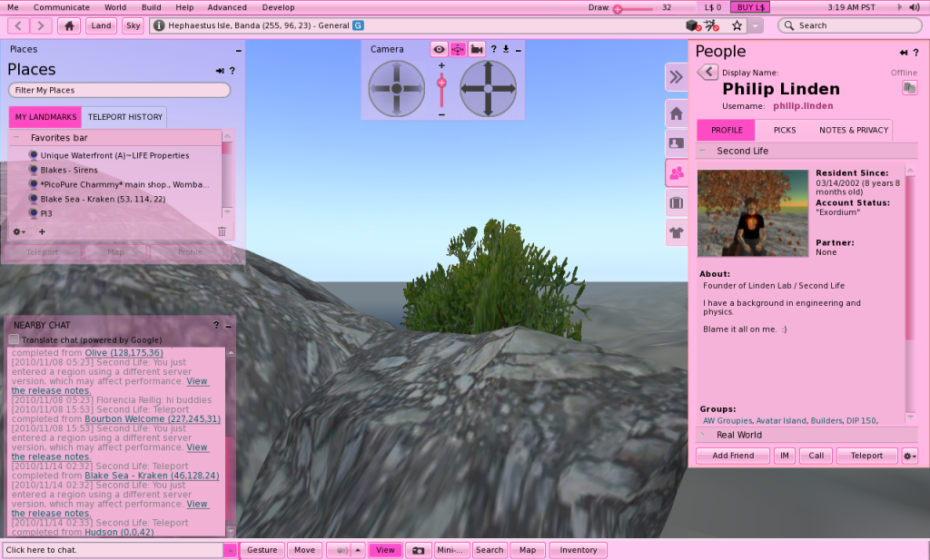This screenshot has width=930, height=560.
Task: Collapse the Favorites bar folder
Action: coord(16,138)
